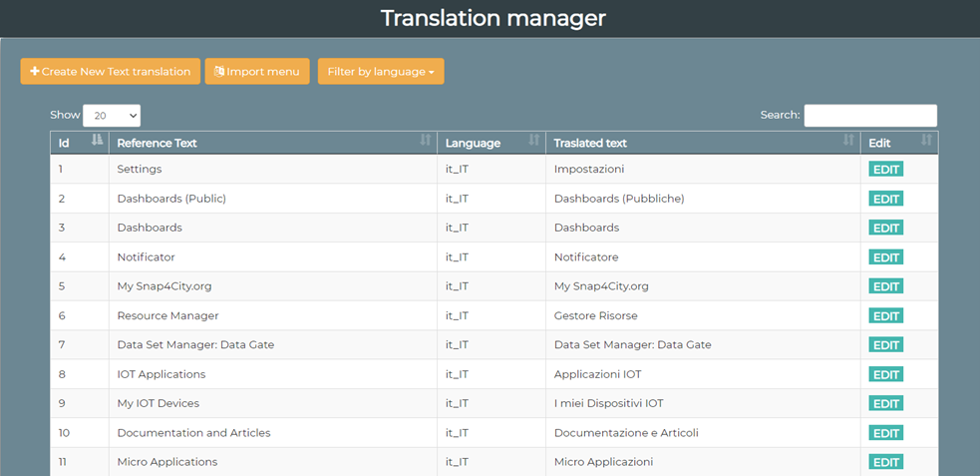Sort using Traslated text column arrows
Viewport: 980px width, 476px height.
[848, 141]
